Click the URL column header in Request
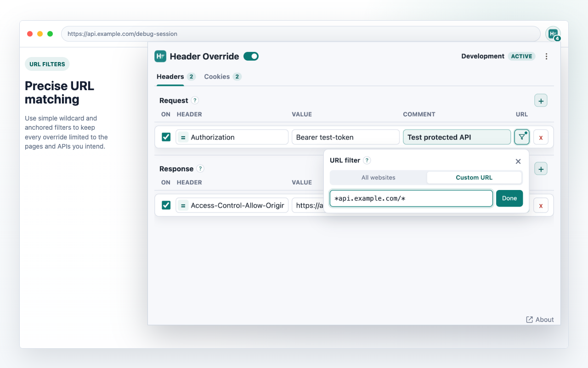This screenshot has height=368, width=588. coord(522,114)
